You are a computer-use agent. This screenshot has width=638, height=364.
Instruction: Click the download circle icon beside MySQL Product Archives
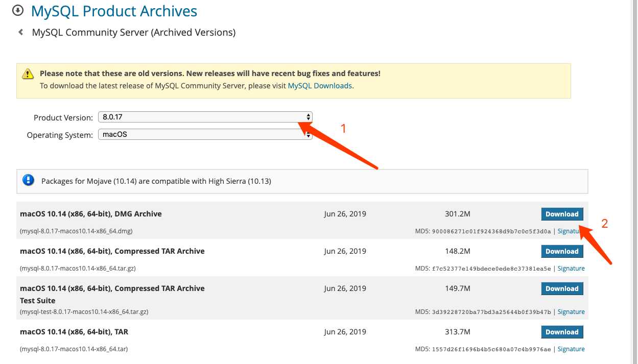click(x=18, y=10)
